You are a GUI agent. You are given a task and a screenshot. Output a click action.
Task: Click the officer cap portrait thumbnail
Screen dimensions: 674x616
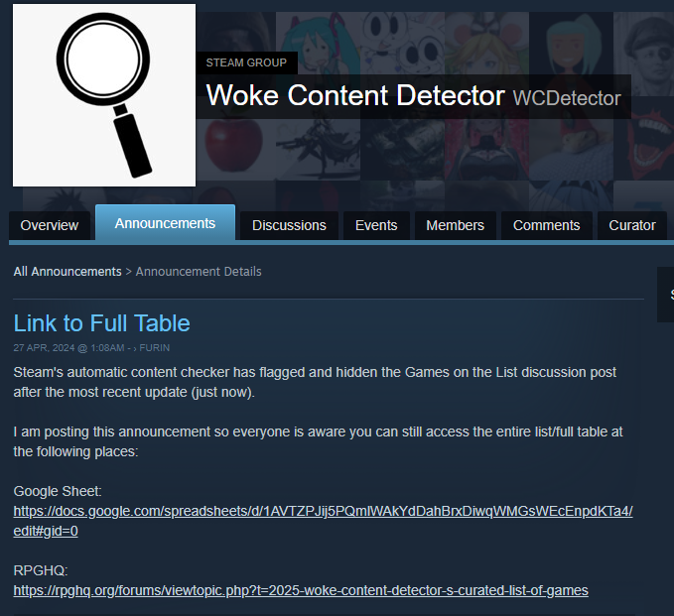click(643, 54)
